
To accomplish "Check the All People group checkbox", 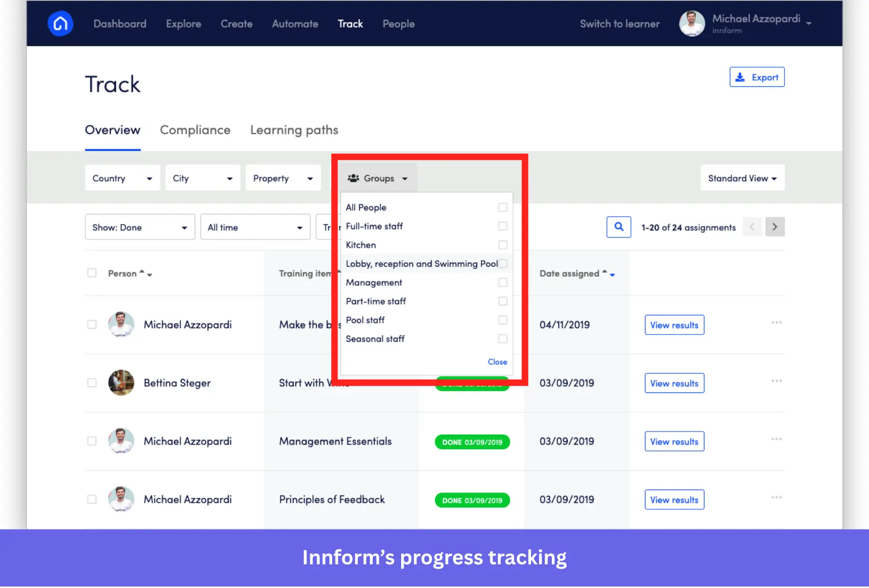I will (503, 207).
